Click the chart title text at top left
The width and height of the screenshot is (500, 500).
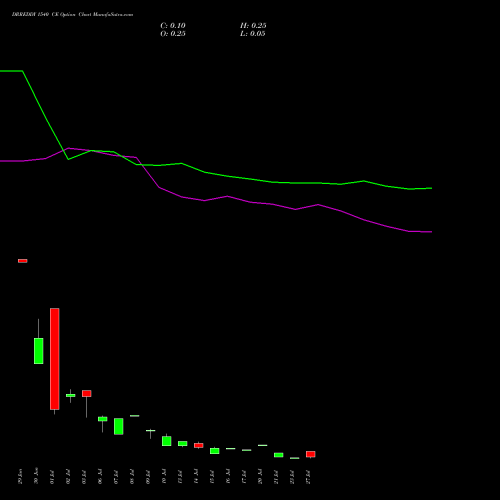point(72,14)
